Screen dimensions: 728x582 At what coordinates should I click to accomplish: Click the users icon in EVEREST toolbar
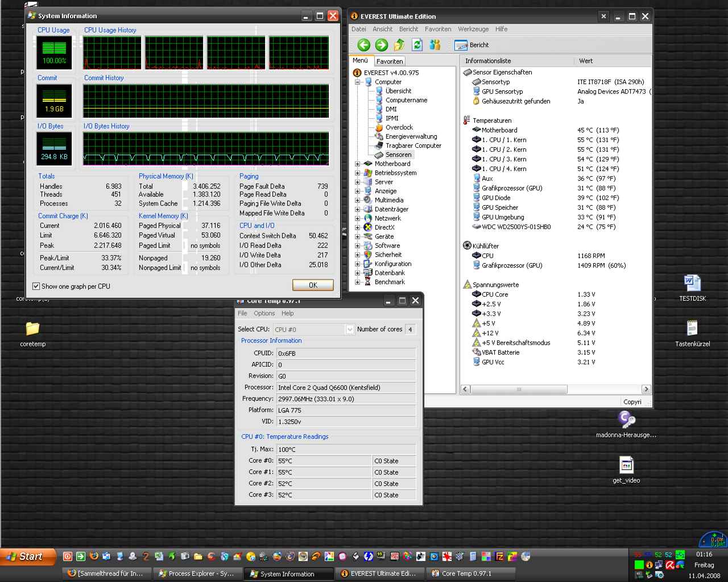435,45
